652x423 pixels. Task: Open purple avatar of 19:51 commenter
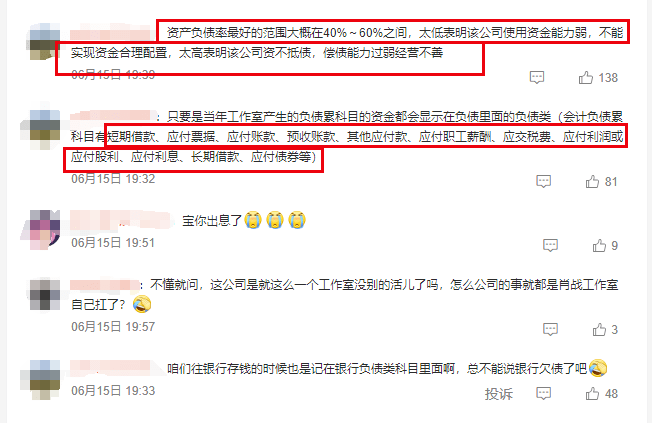tap(41, 230)
